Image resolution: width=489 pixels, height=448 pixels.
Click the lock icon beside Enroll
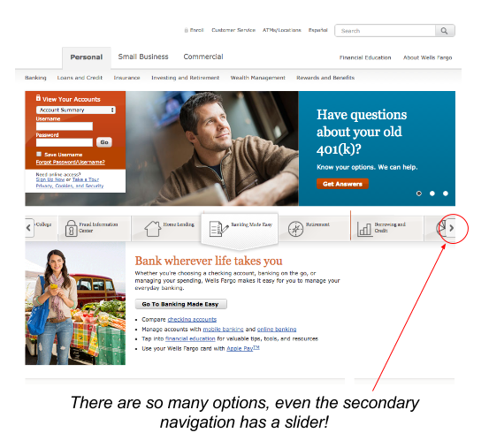click(187, 30)
